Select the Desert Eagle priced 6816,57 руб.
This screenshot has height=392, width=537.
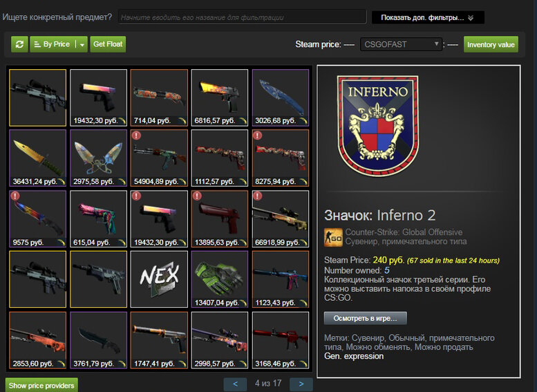(220, 97)
